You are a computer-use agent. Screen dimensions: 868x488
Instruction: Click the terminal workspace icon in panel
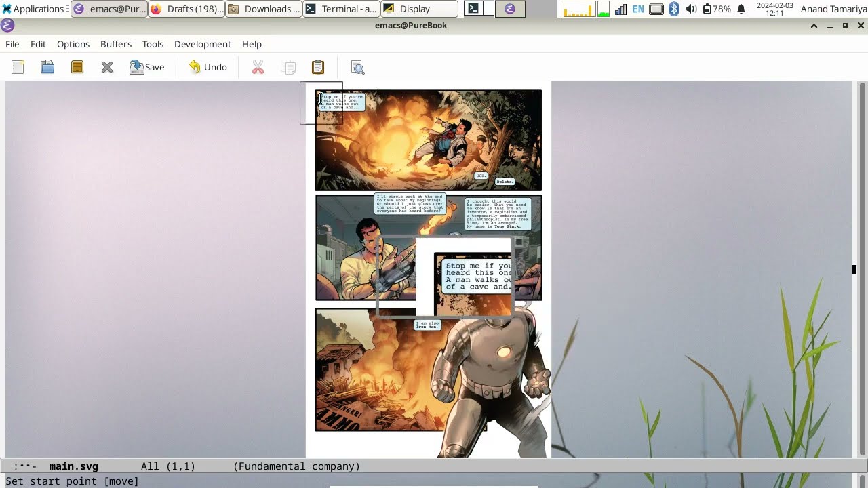(x=473, y=9)
